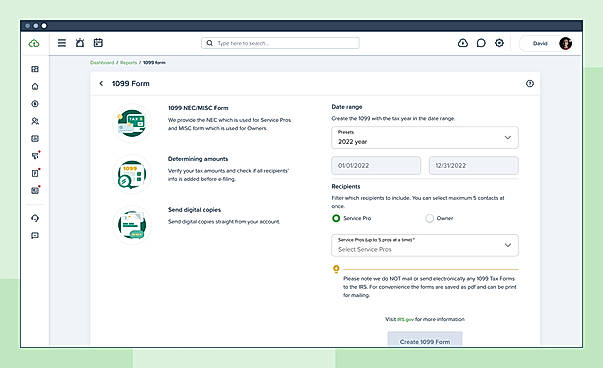Open the calendar icon in top toolbar
The width and height of the screenshot is (603, 368).
tap(98, 43)
